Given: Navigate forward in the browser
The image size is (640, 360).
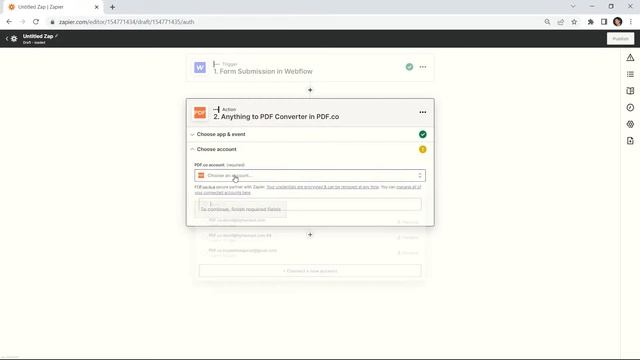Looking at the screenshot, I should (x=22, y=22).
